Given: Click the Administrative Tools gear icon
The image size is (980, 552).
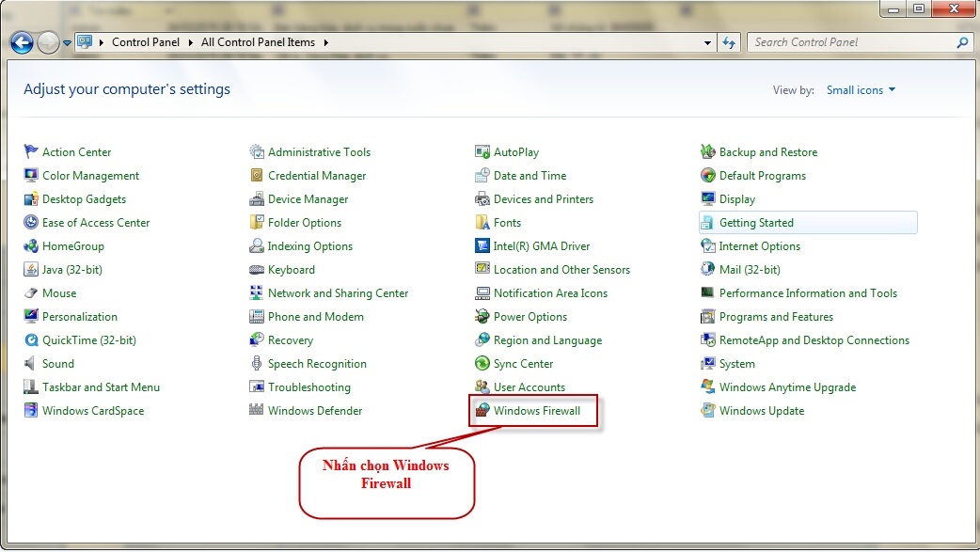Looking at the screenshot, I should click(256, 151).
